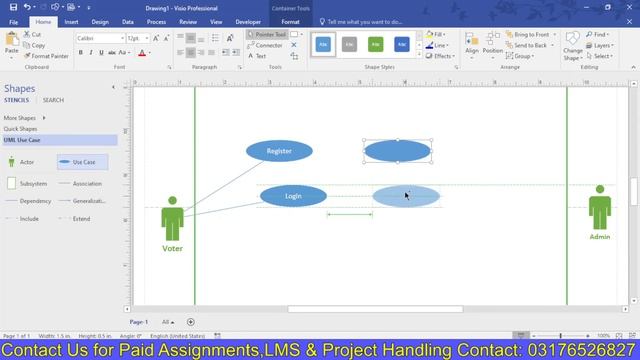Switch to the Insert ribbon tab
The height and width of the screenshot is (360, 640).
click(x=71, y=22)
